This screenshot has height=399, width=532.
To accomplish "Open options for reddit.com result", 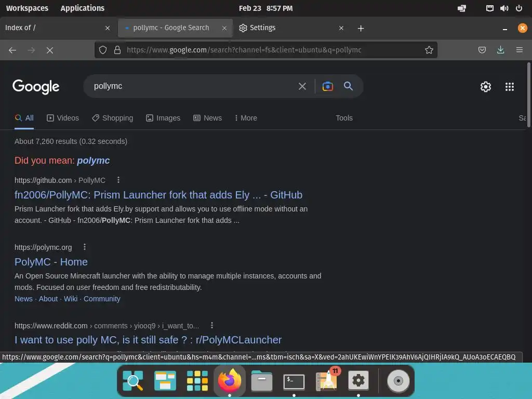I will pyautogui.click(x=212, y=325).
